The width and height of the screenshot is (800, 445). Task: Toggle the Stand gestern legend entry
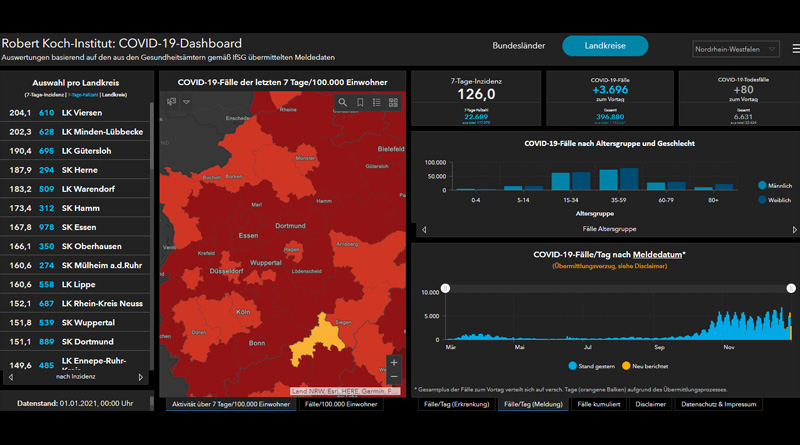[x=591, y=366]
